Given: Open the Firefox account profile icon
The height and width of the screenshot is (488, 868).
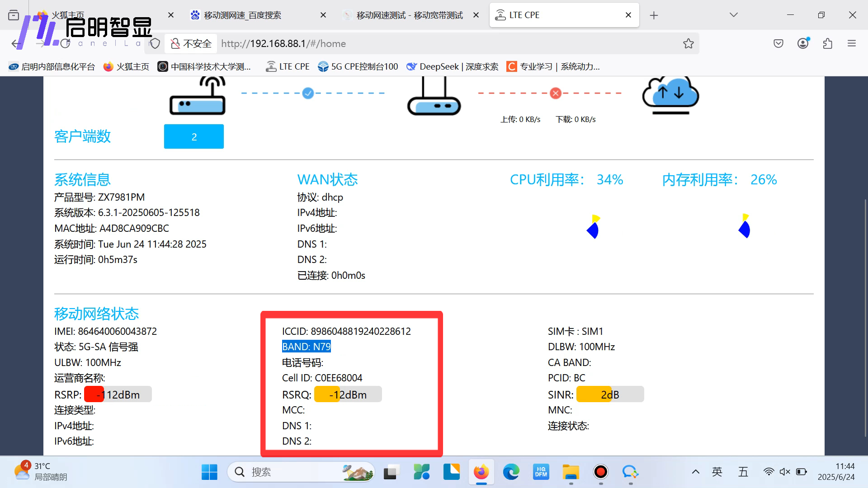Looking at the screenshot, I should click(803, 43).
